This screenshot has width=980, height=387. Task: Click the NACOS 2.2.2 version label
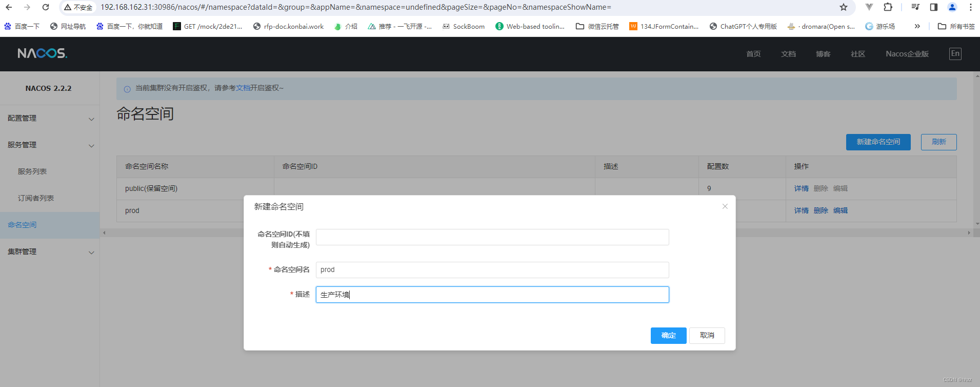click(49, 88)
